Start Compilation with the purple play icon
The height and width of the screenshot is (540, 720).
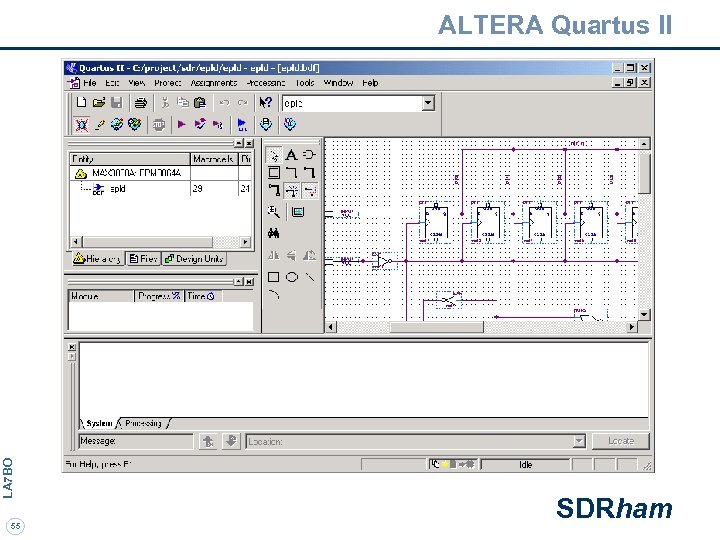tap(181, 124)
